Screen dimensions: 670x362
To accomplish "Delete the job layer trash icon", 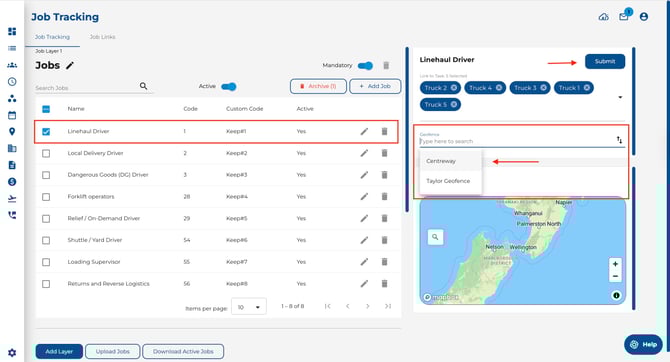I will [386, 65].
